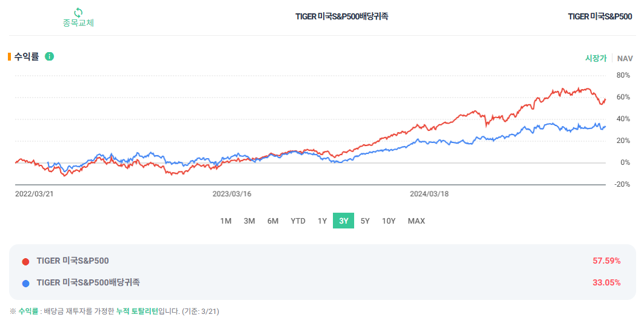Select the highlighted 3Y period tab
This screenshot has width=644, height=323.
click(343, 221)
